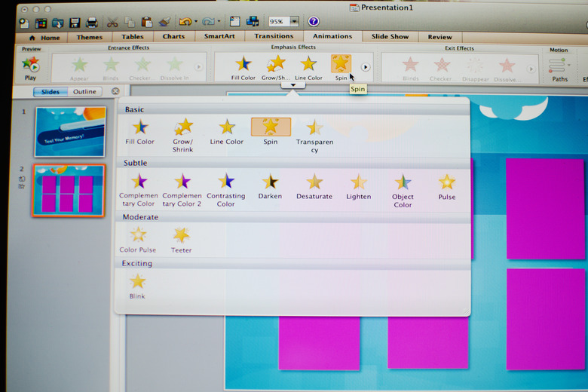Switch to Slides view in the sidebar
Screen dimensions: 588x392
click(50, 92)
